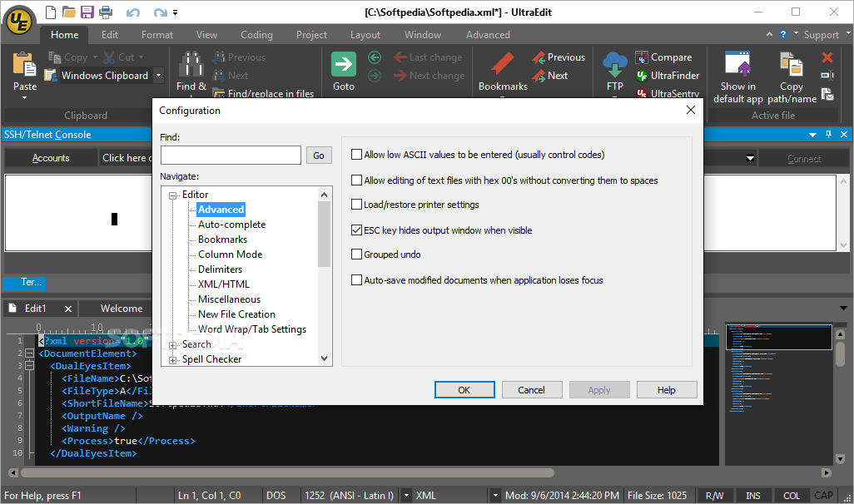Click the Open folder icon in quick access toolbar
The image size is (854, 504).
click(x=68, y=12)
